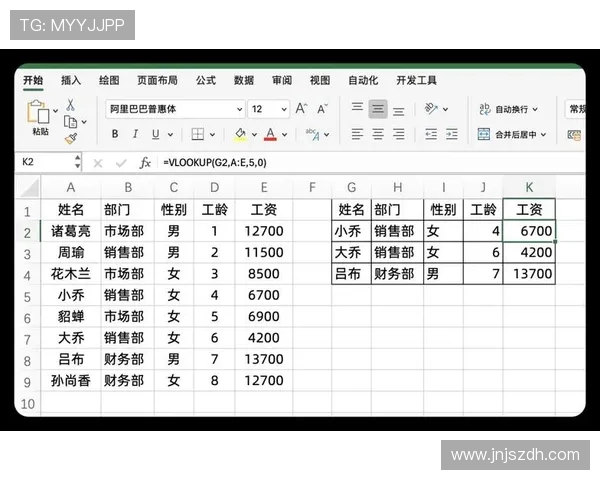Center text horizontally
Viewport: 600px width, 480px height.
[x=378, y=134]
